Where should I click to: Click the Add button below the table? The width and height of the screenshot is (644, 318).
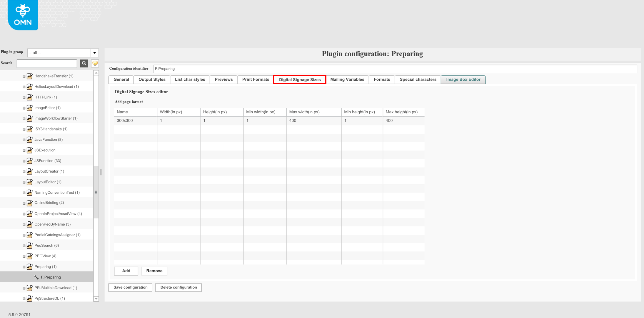(x=126, y=271)
